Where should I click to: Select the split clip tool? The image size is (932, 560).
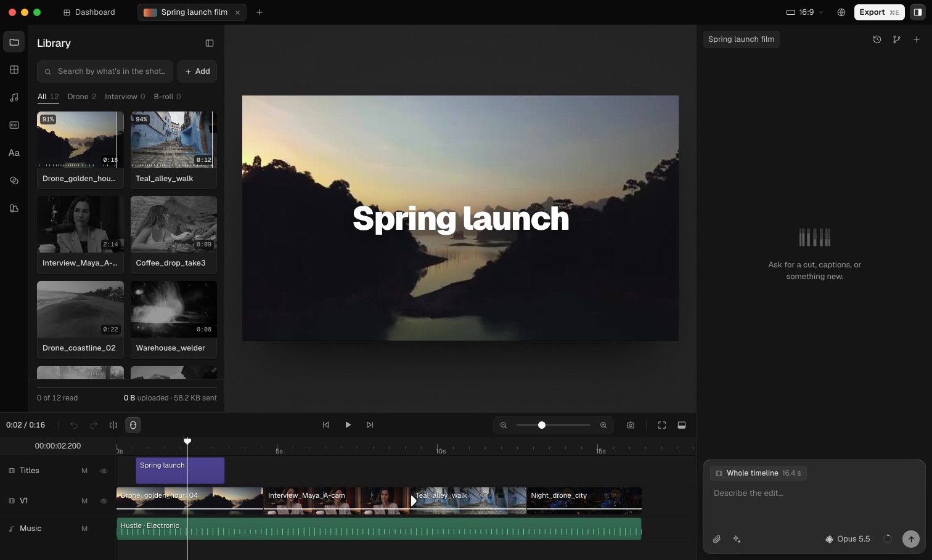[113, 425]
